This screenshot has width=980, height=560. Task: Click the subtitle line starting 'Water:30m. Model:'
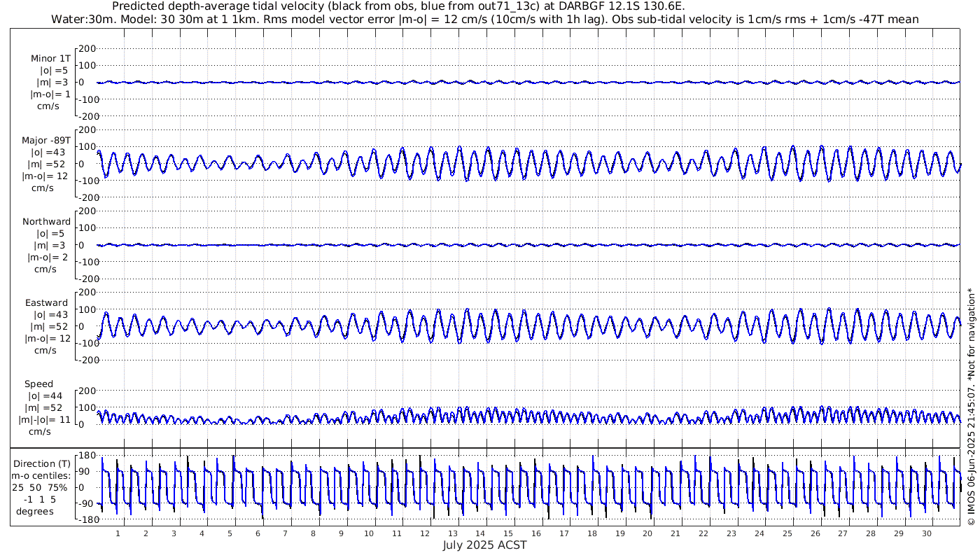[x=485, y=20]
